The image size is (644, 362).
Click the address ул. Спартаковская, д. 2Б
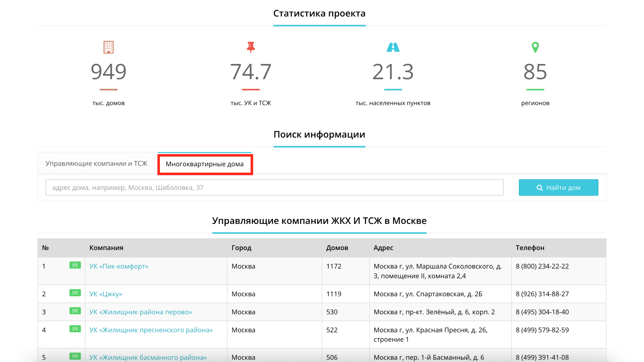428,294
